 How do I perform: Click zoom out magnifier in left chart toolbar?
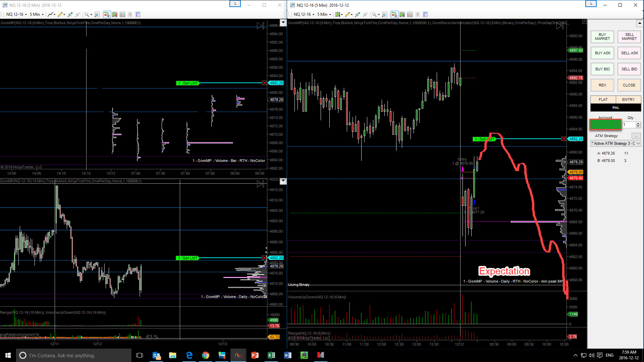[x=78, y=14]
